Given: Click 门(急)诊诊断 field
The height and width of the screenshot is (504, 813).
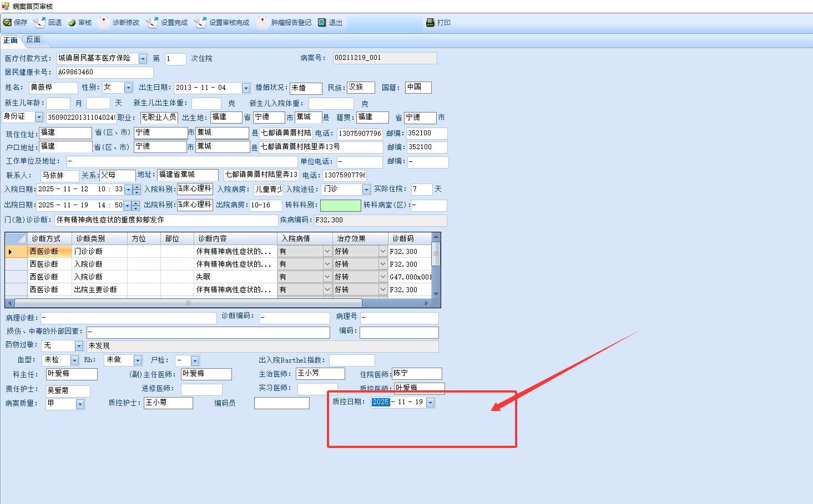Looking at the screenshot, I should pos(166,220).
